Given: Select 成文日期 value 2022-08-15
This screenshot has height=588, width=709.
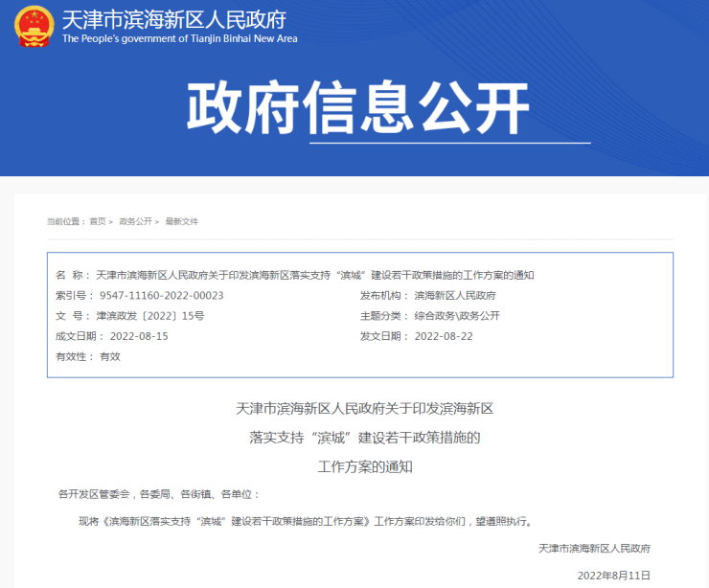Looking at the screenshot, I should point(139,336).
